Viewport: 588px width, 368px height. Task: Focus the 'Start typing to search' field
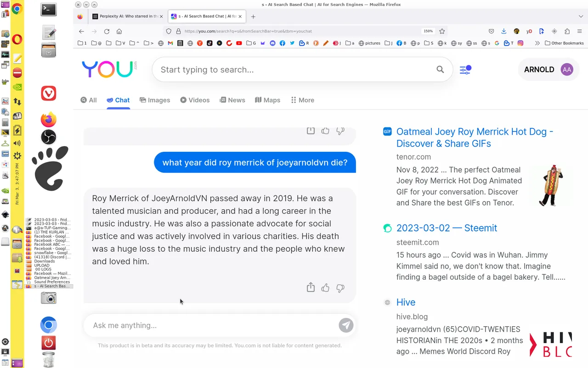294,69
